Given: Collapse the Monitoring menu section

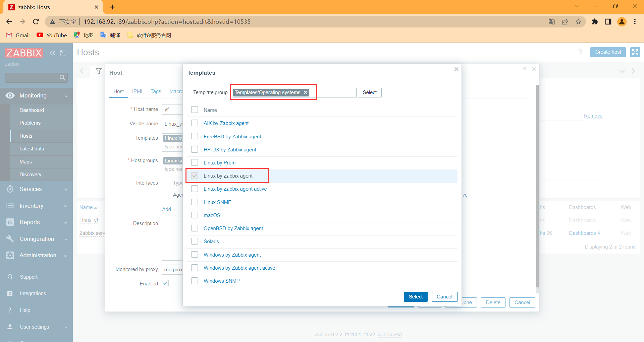Looking at the screenshot, I should point(66,96).
